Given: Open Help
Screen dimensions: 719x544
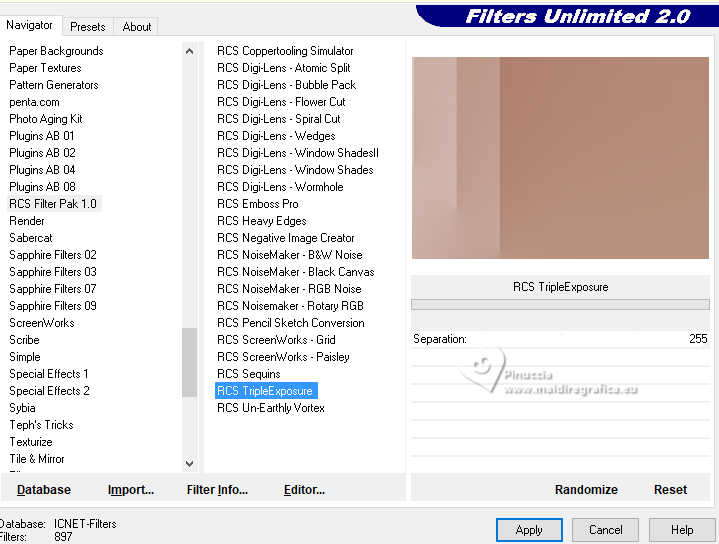Looking at the screenshot, I should [x=682, y=530].
